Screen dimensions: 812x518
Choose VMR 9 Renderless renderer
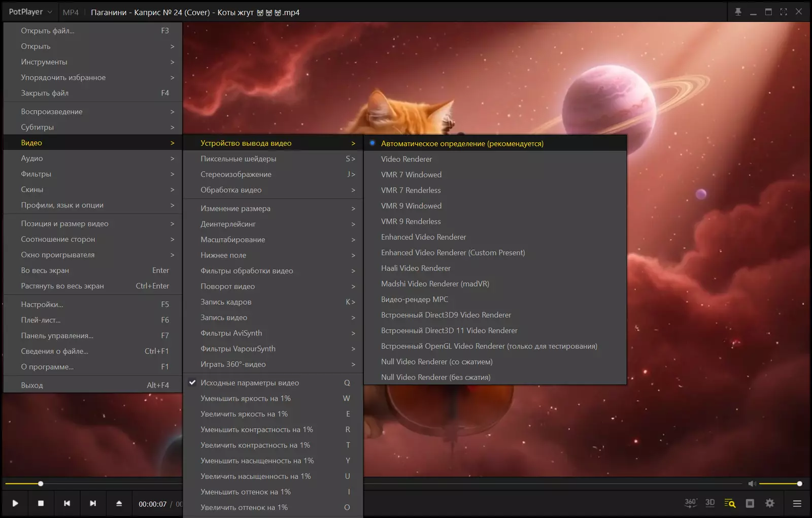coord(495,221)
